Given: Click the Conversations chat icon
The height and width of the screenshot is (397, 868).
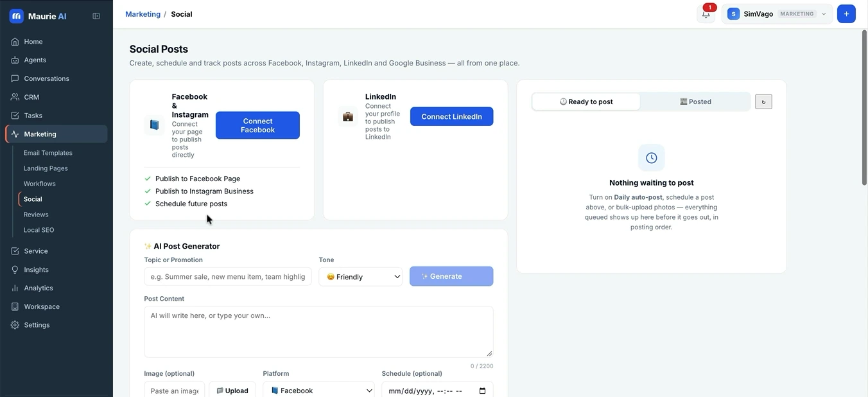Looking at the screenshot, I should click(15, 78).
